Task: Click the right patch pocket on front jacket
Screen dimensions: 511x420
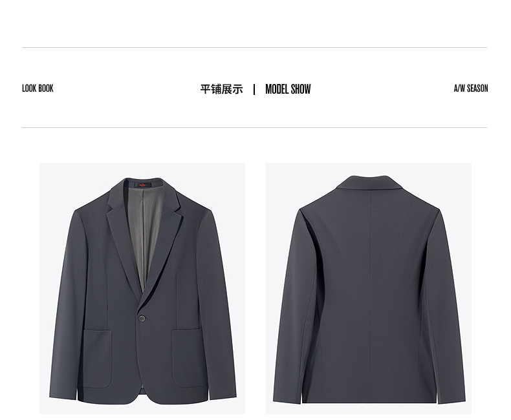Action: coord(188,357)
